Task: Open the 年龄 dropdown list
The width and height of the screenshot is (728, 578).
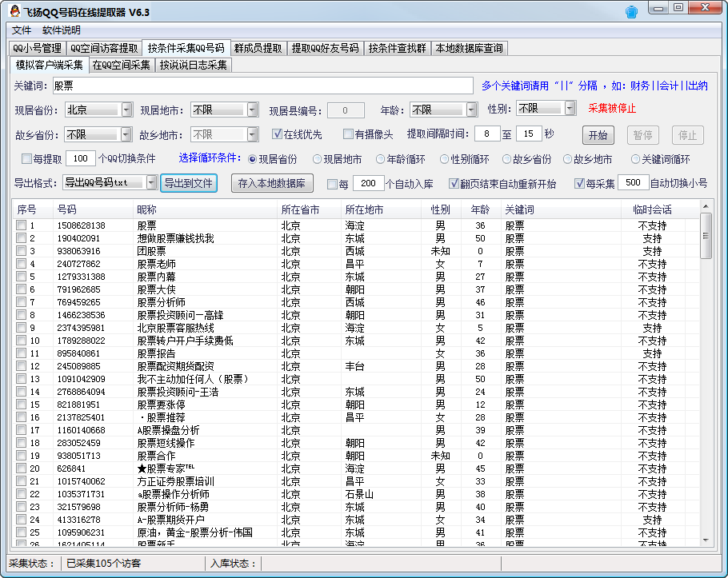Action: click(x=471, y=110)
